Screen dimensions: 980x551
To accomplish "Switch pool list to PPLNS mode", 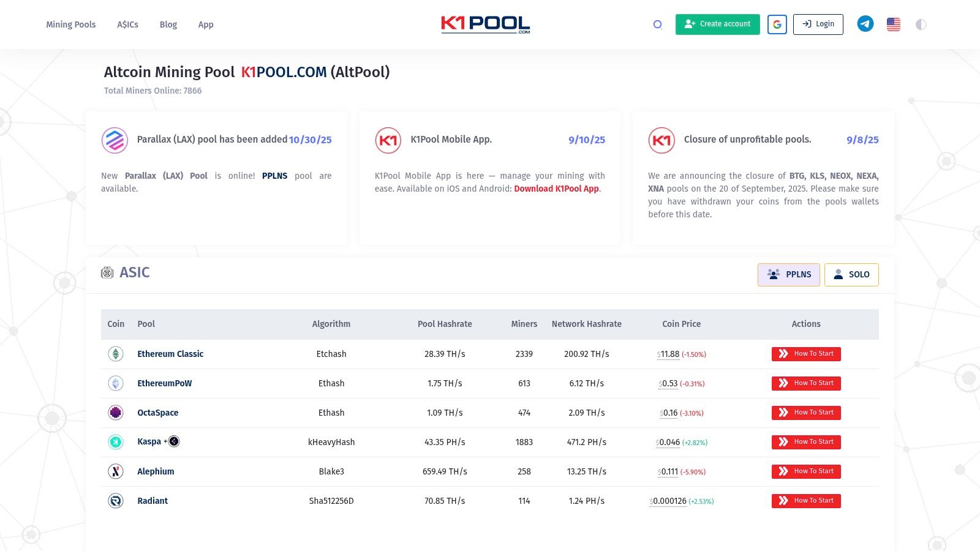I will pos(789,275).
